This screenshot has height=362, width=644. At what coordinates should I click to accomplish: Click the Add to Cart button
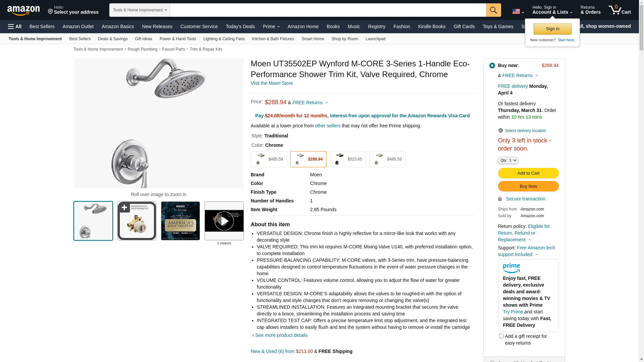[x=528, y=173]
